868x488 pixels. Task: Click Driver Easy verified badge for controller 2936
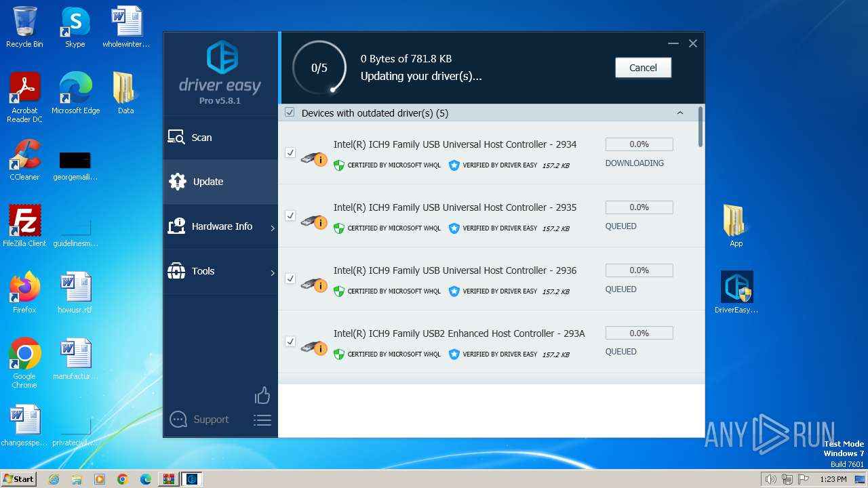pos(454,291)
